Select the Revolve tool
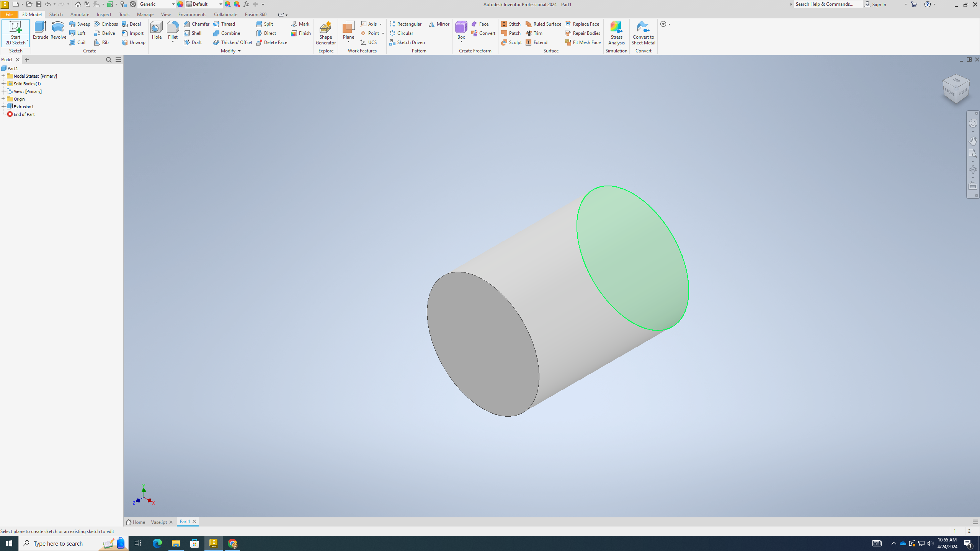Viewport: 980px width, 551px height. 58,30
